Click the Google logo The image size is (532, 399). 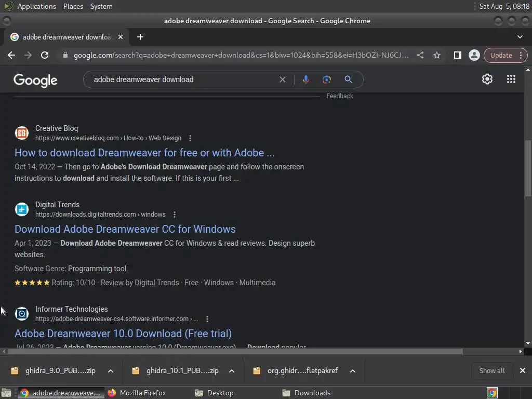click(35, 81)
